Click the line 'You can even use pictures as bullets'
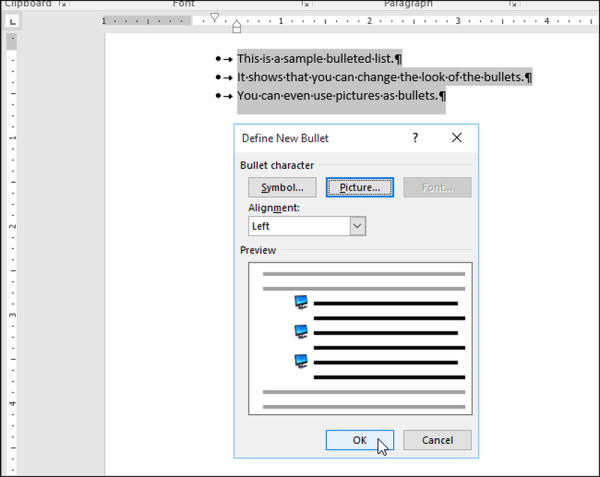 pyautogui.click(x=340, y=96)
